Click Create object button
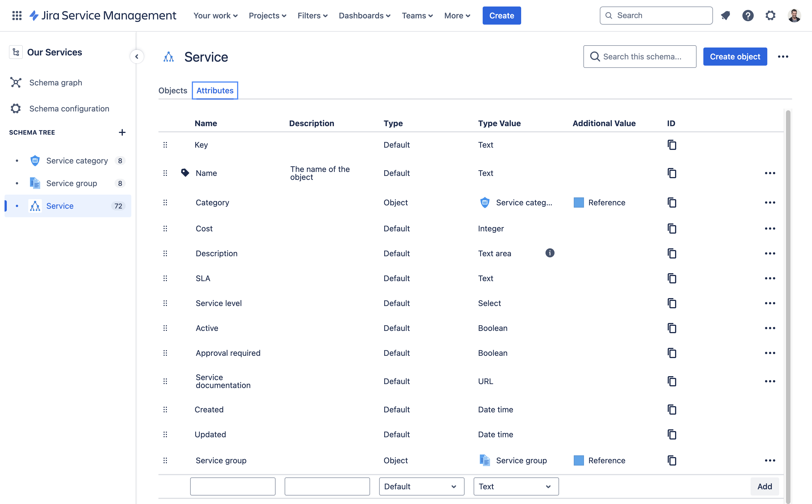This screenshot has width=812, height=504. [x=735, y=56]
